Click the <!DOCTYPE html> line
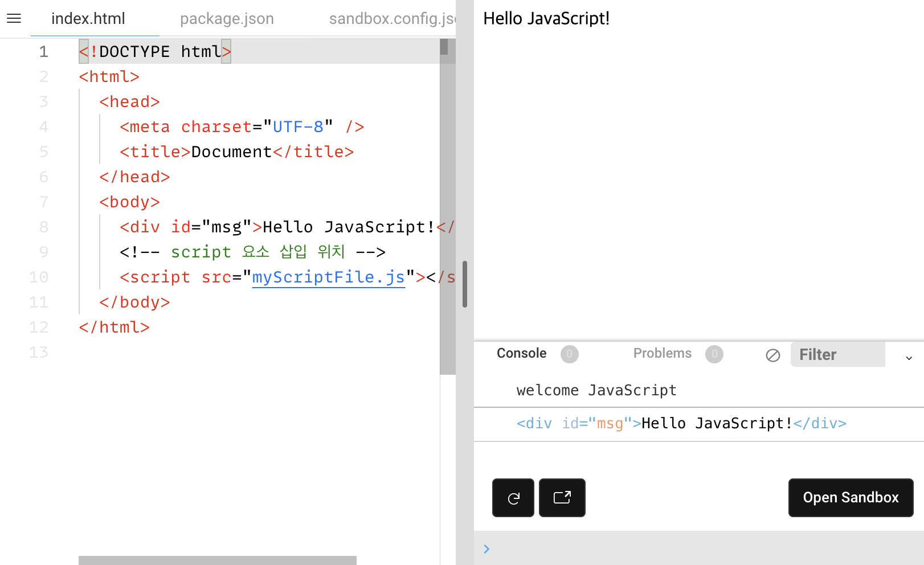The width and height of the screenshot is (924, 565). point(155,52)
